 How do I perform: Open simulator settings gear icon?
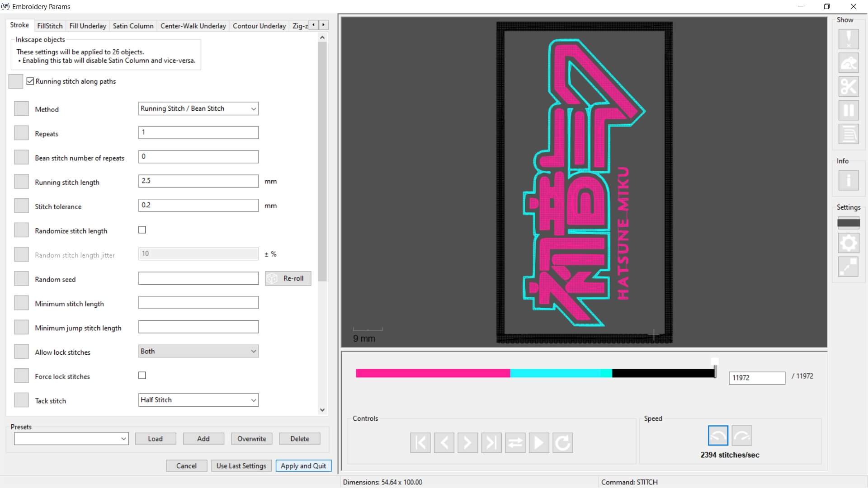(849, 243)
